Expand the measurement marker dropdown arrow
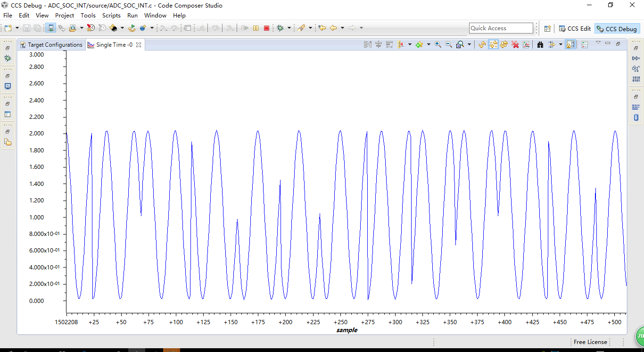This screenshot has height=352, width=644. 410,44
